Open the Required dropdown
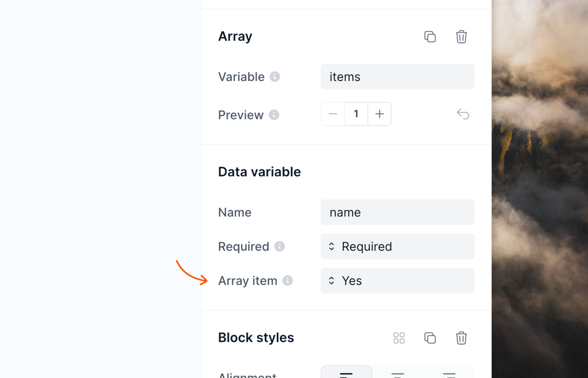The width and height of the screenshot is (588, 378). (x=397, y=247)
